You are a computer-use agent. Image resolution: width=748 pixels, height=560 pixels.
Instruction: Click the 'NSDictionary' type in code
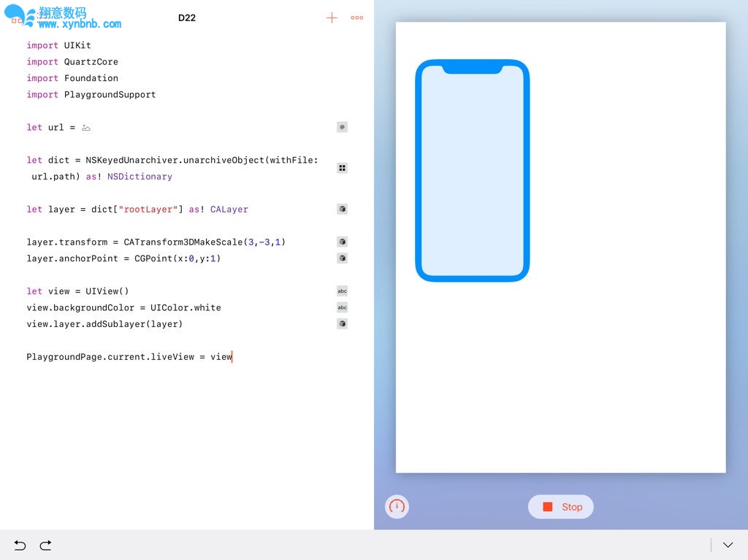coord(140,177)
